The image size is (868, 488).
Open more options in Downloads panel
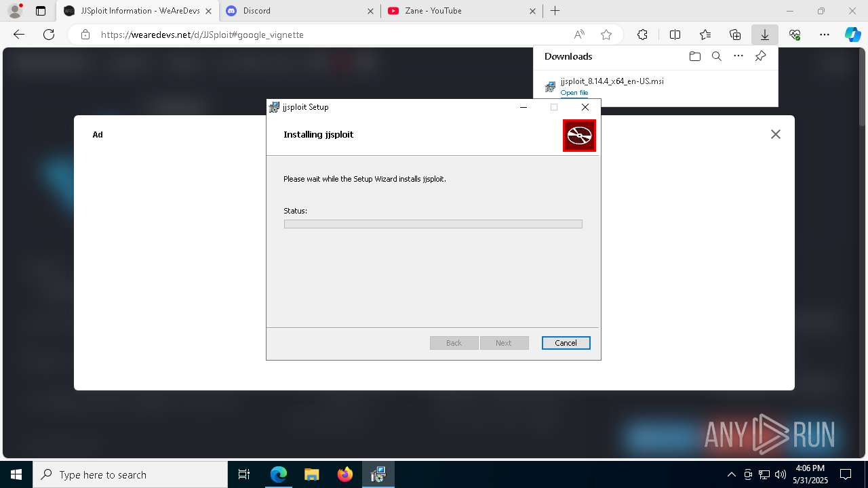[x=738, y=56]
